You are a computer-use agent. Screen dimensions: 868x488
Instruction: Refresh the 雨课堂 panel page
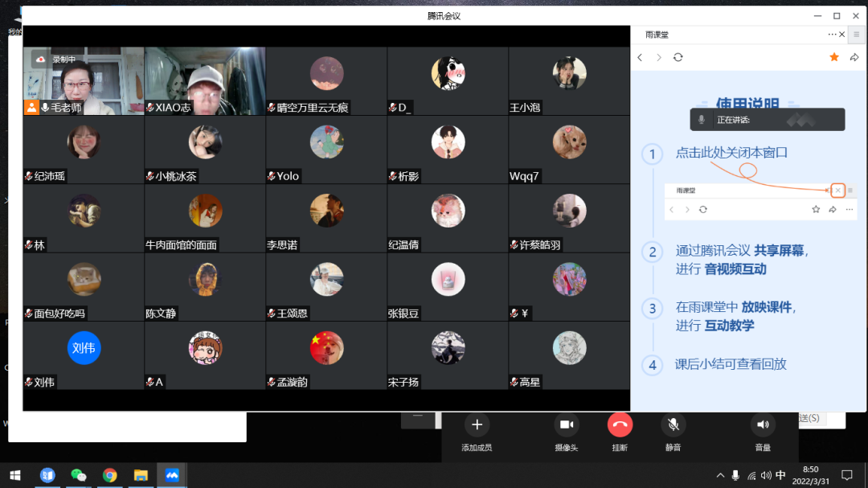point(678,58)
